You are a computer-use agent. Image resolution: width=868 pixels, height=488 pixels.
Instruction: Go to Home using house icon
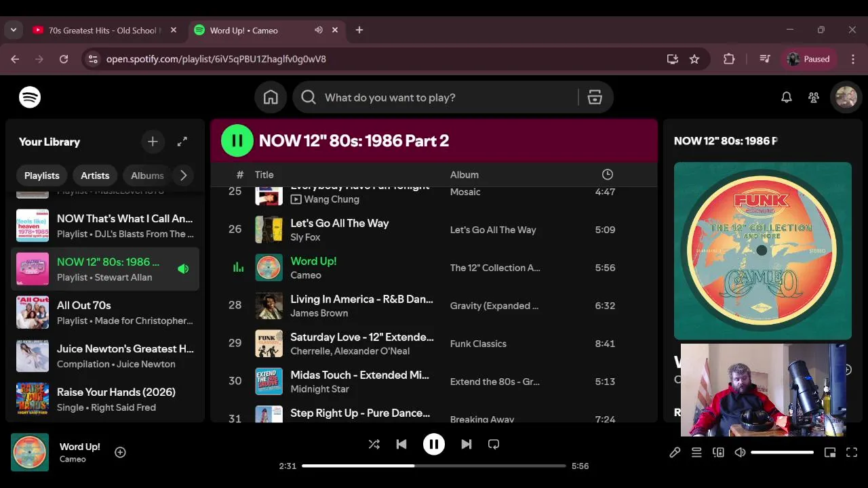pyautogui.click(x=271, y=98)
